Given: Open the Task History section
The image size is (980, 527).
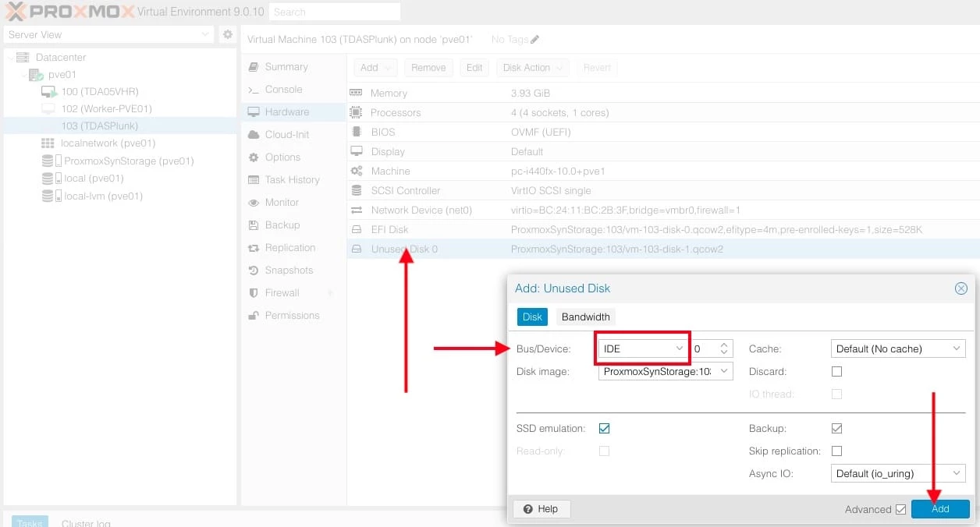Looking at the screenshot, I should (x=292, y=180).
